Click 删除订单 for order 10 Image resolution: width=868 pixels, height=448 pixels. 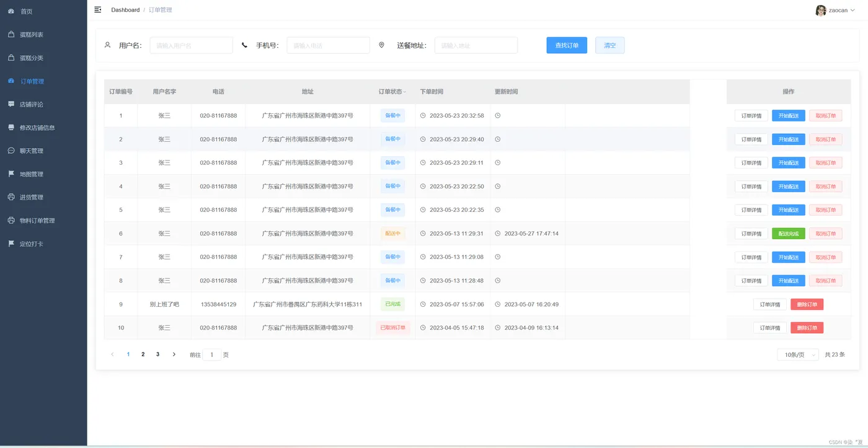[807, 328]
